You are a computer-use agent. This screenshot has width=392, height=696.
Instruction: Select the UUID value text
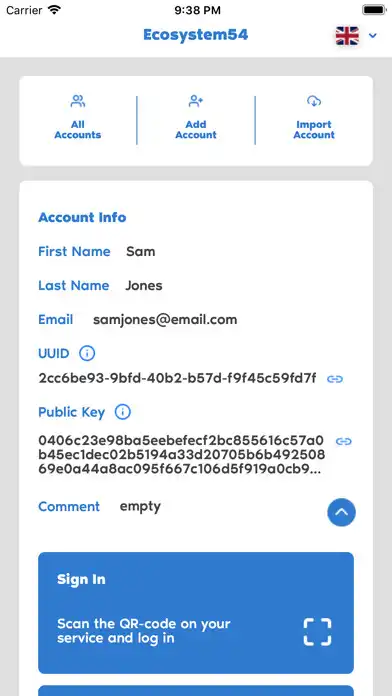[177, 378]
